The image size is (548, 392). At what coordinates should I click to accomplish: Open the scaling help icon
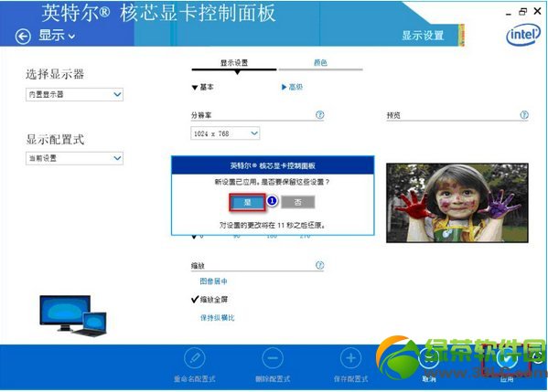coord(320,265)
